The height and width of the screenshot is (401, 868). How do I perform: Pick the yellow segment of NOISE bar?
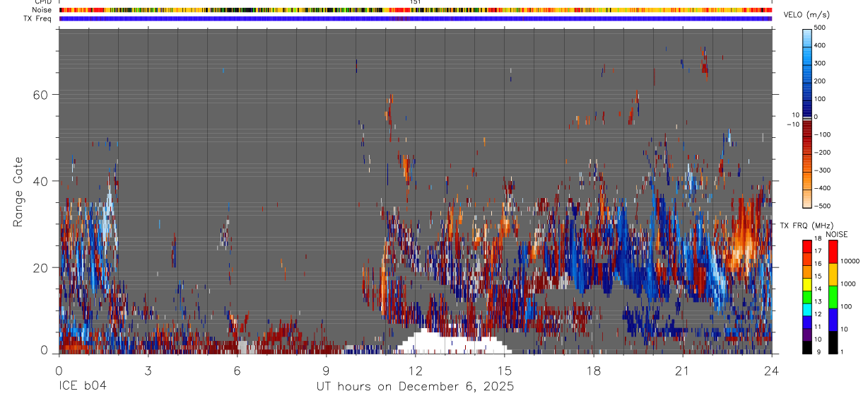point(833,274)
